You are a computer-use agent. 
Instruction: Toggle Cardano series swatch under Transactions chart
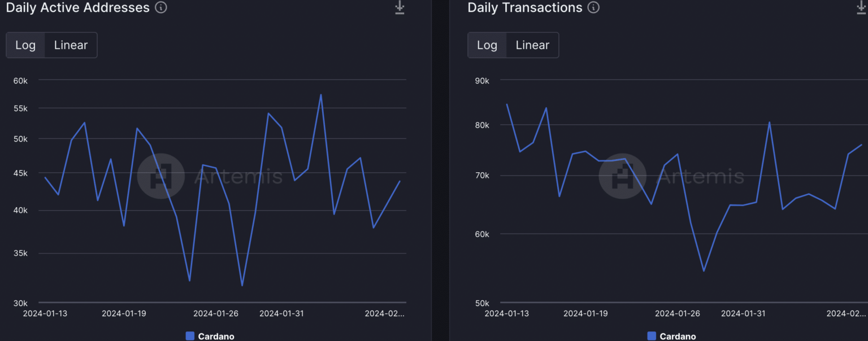tap(652, 336)
